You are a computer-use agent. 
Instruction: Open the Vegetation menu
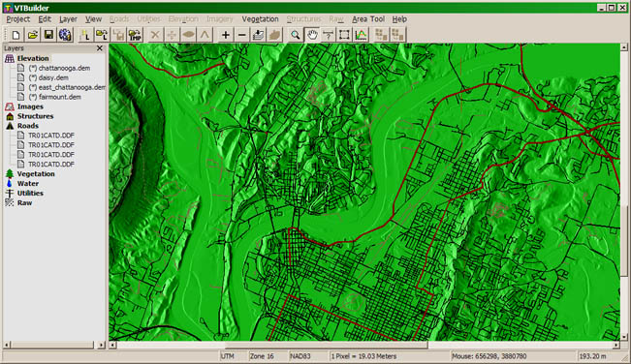260,19
